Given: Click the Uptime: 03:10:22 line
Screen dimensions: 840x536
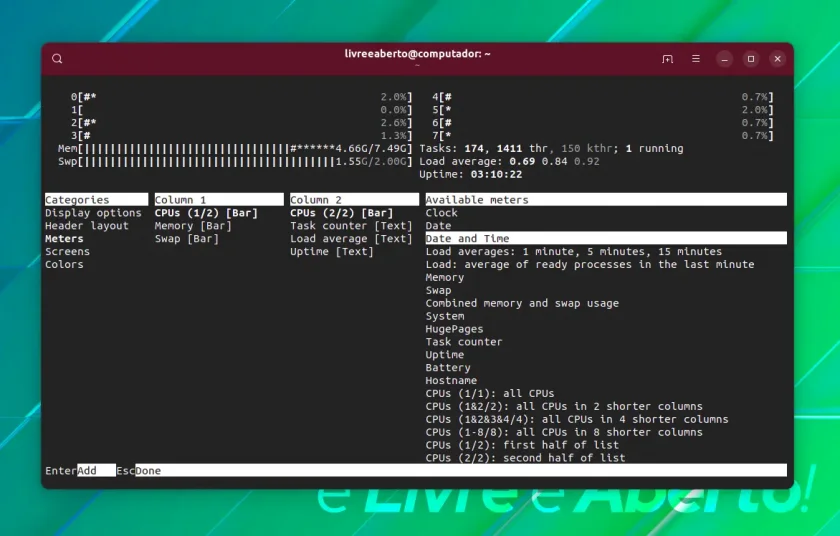Looking at the screenshot, I should (471, 174).
